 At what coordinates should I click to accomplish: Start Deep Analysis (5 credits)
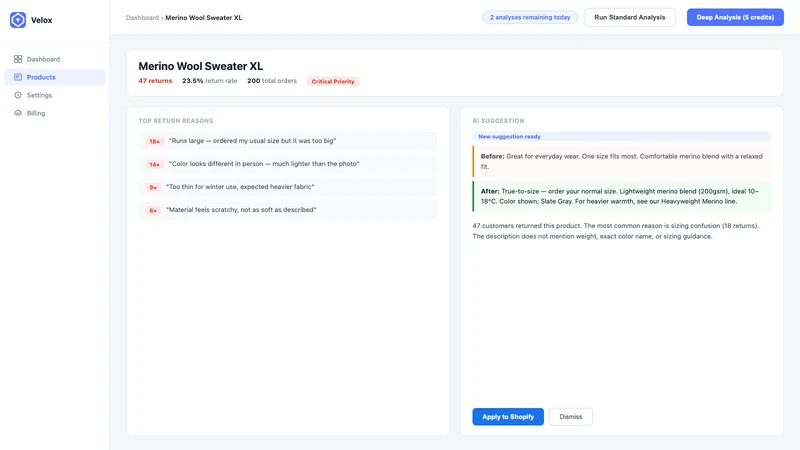(x=735, y=17)
